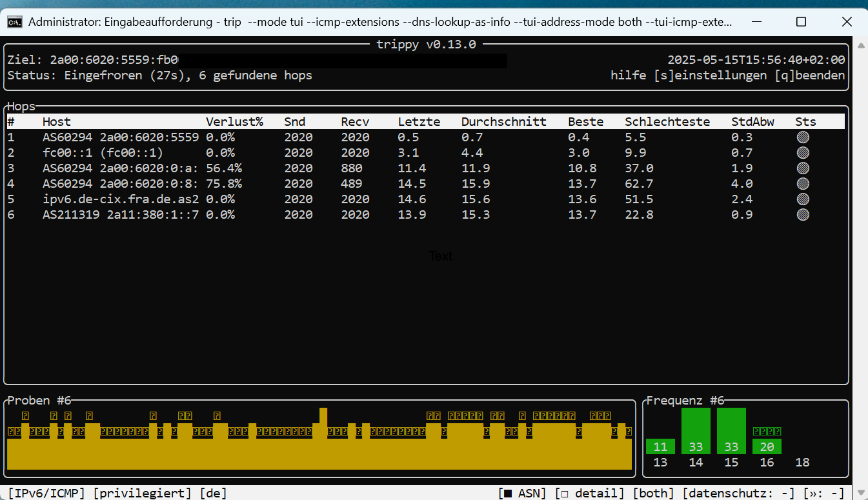The image size is (868, 500).
Task: Click the Status Eingefroren line
Action: point(160,75)
